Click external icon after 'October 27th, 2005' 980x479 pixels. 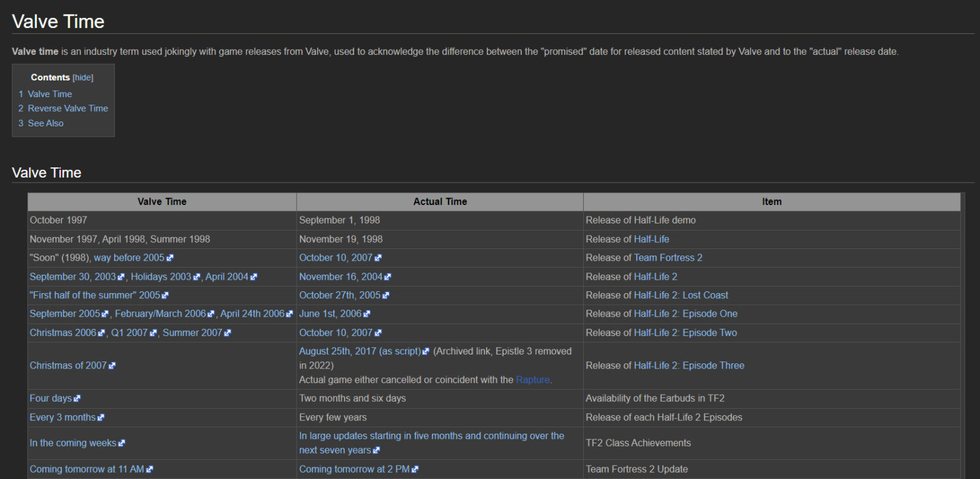pos(385,296)
